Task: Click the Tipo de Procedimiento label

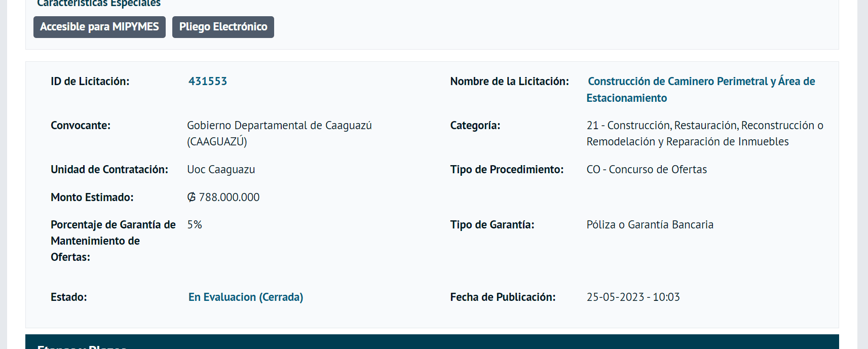Action: [x=507, y=170]
